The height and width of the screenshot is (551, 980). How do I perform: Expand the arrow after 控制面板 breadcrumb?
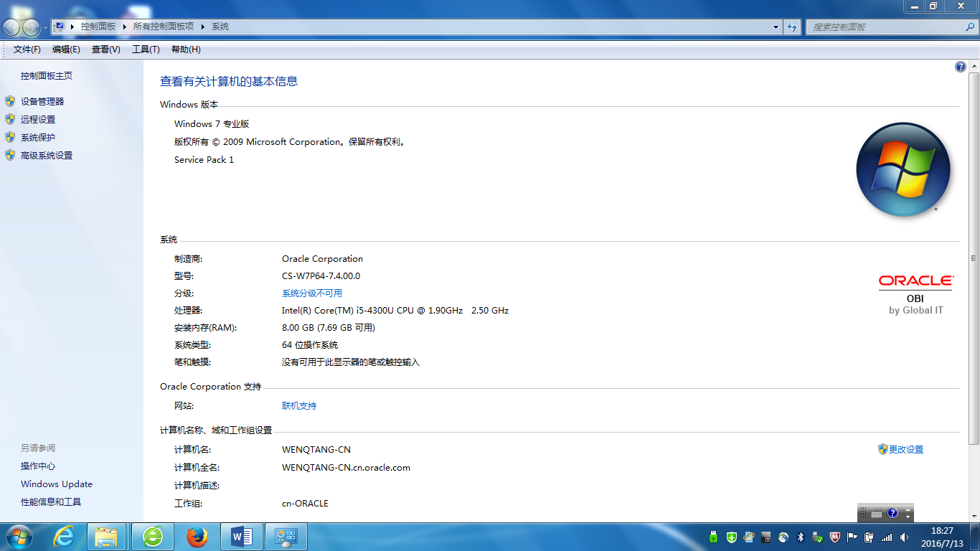pos(124,27)
